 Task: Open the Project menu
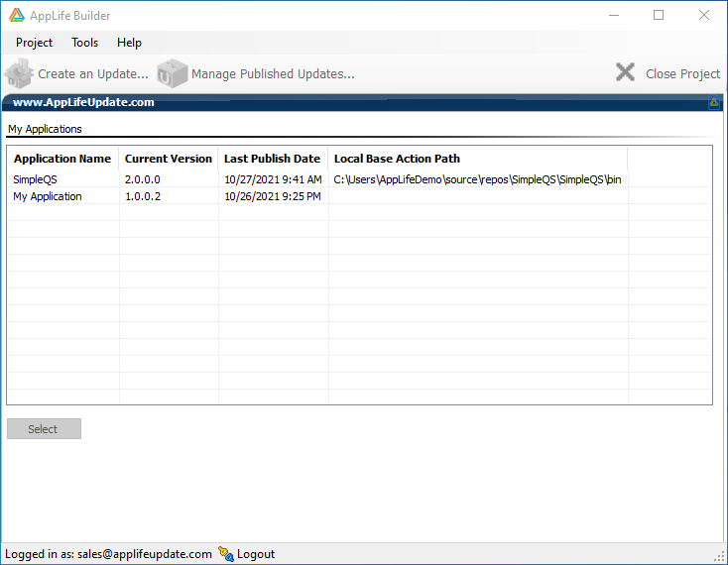coord(34,43)
